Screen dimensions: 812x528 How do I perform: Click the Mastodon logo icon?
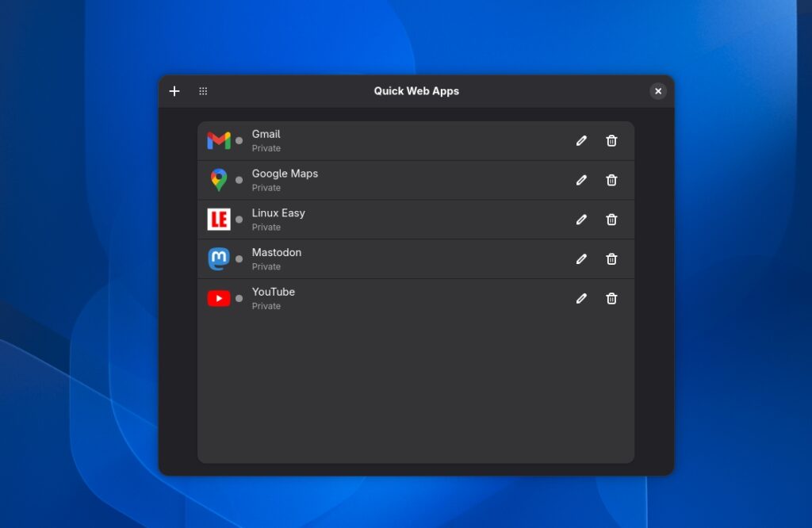click(219, 258)
